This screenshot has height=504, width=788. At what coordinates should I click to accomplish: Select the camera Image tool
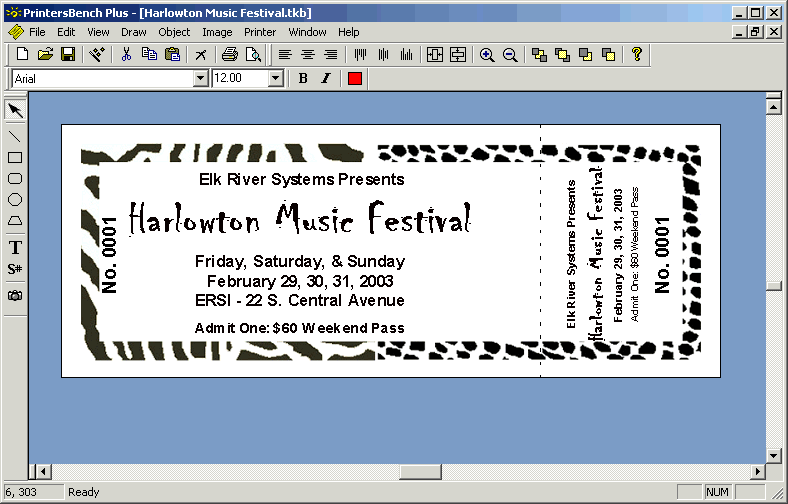15,295
